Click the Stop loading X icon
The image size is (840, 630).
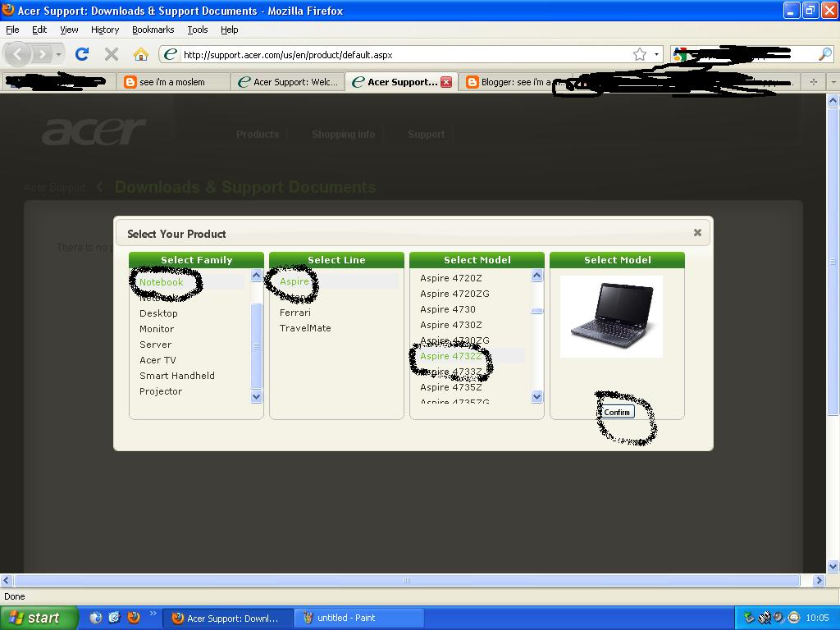[x=112, y=54]
